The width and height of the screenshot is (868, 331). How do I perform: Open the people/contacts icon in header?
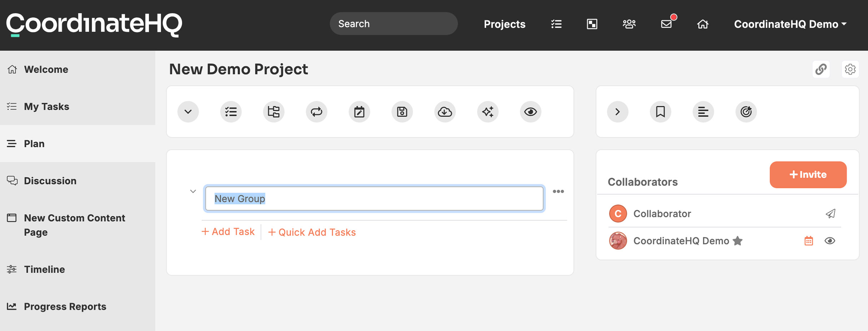pos(629,24)
